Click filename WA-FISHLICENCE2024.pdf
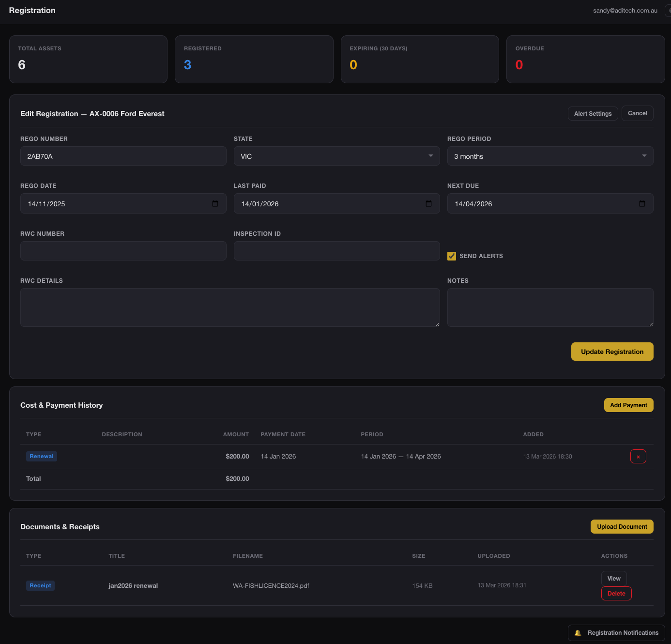671x644 pixels. pyautogui.click(x=271, y=586)
